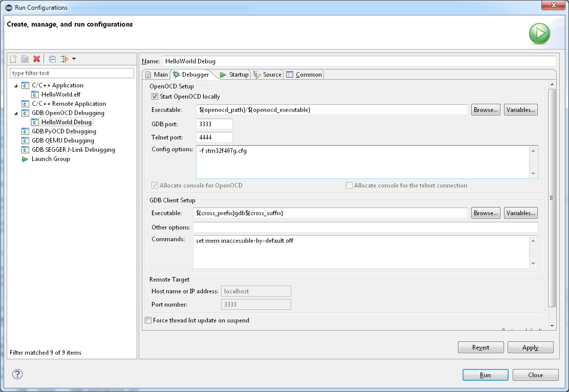Click the GDB port input field

tap(214, 124)
